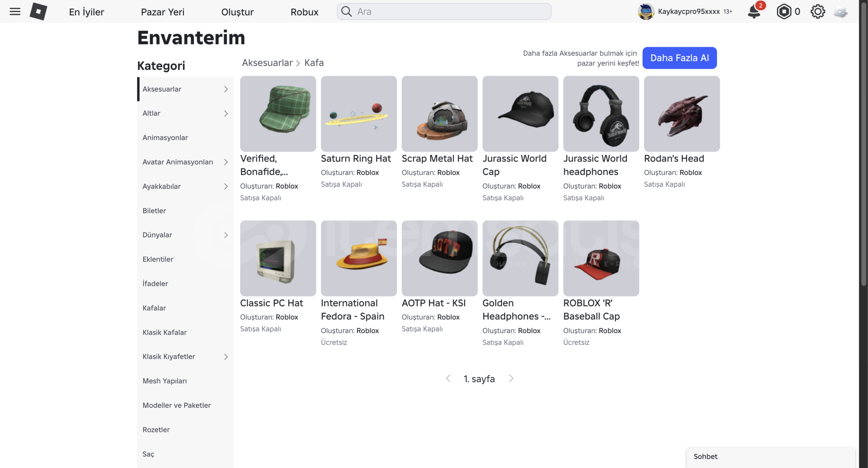This screenshot has width=868, height=468.
Task: Select the Rozetler category
Action: (185, 429)
